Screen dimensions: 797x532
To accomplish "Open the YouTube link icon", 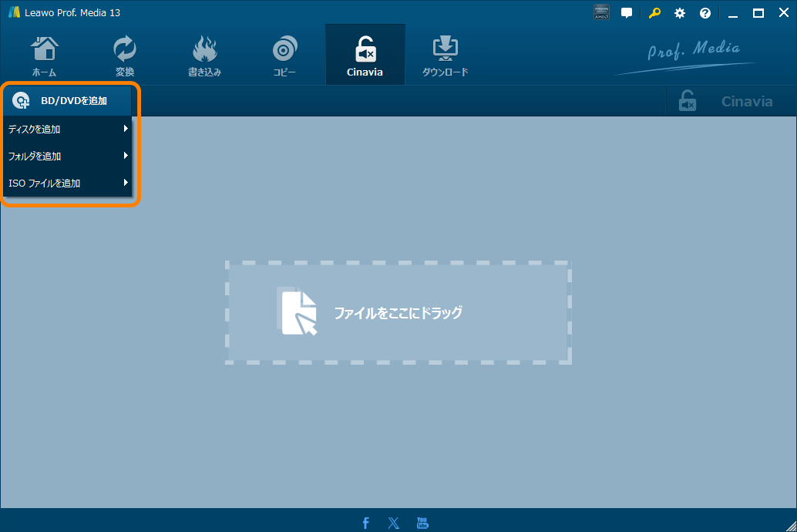I will (422, 523).
